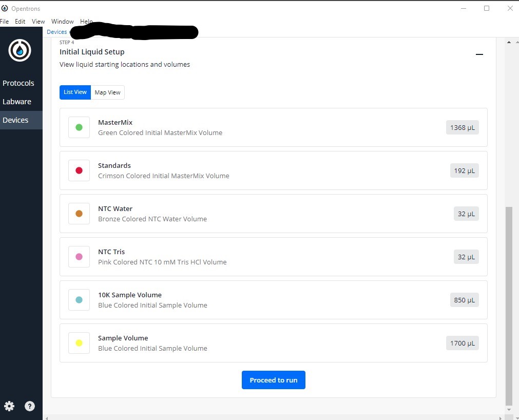This screenshot has width=519, height=420.
Task: Minimize the Opentrons window
Action: [464, 8]
